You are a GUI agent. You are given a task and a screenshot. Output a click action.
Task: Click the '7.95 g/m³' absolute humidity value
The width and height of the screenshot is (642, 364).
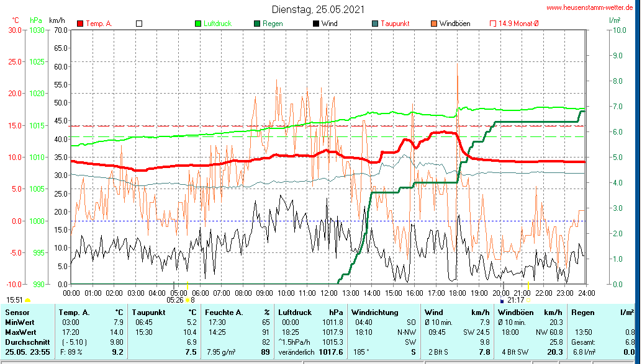pos(223,352)
